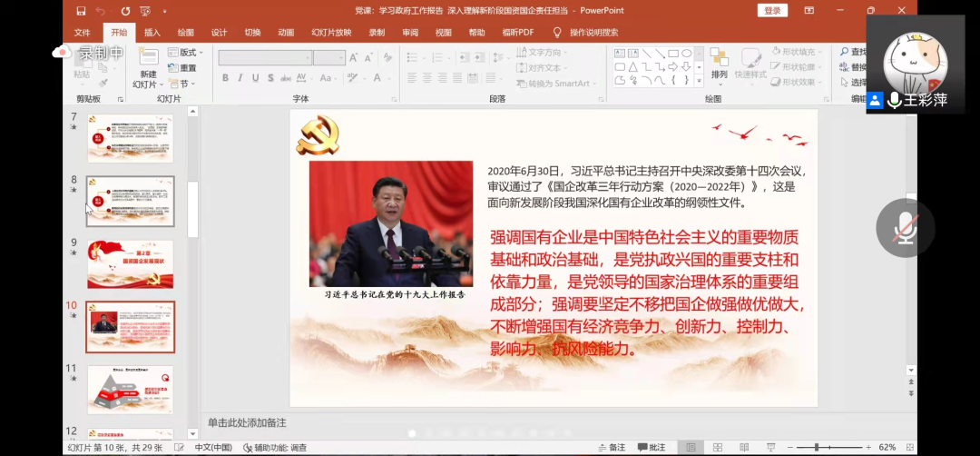Click the Find (查找) icon
This screenshot has width=980, height=456.
coord(853,53)
